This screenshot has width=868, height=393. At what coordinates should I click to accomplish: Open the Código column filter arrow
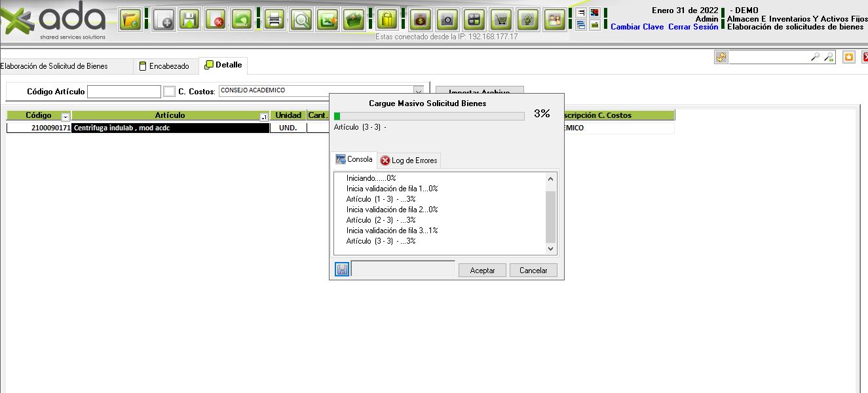pos(65,116)
